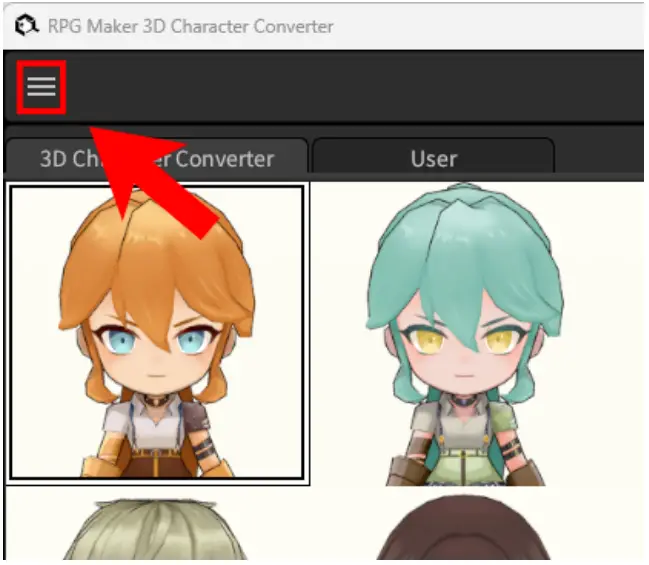Viewport: 649px width, 565px height.
Task: Click empty dark toolbar area beside hamburger menu
Action: (x=350, y=87)
